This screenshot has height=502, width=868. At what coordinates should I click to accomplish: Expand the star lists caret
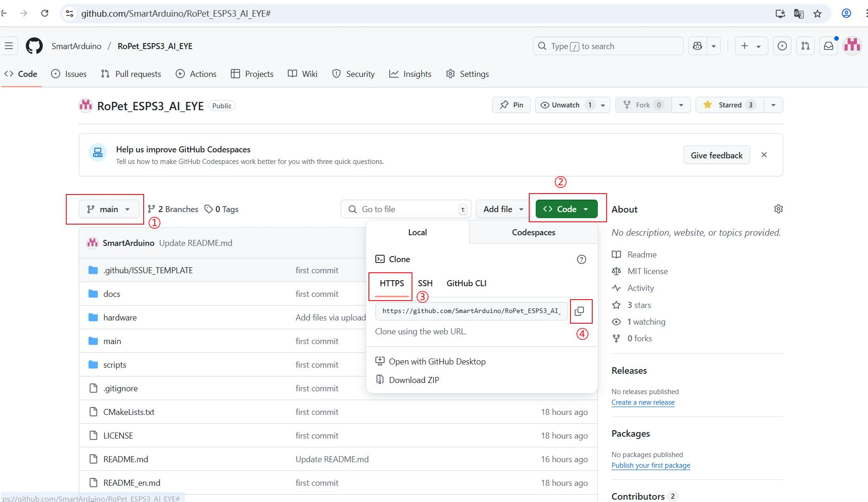773,105
